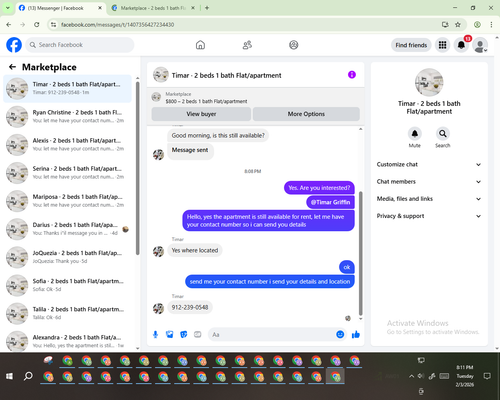This screenshot has height=400, width=500.
Task: Send a thumbs-up like
Action: [x=356, y=334]
